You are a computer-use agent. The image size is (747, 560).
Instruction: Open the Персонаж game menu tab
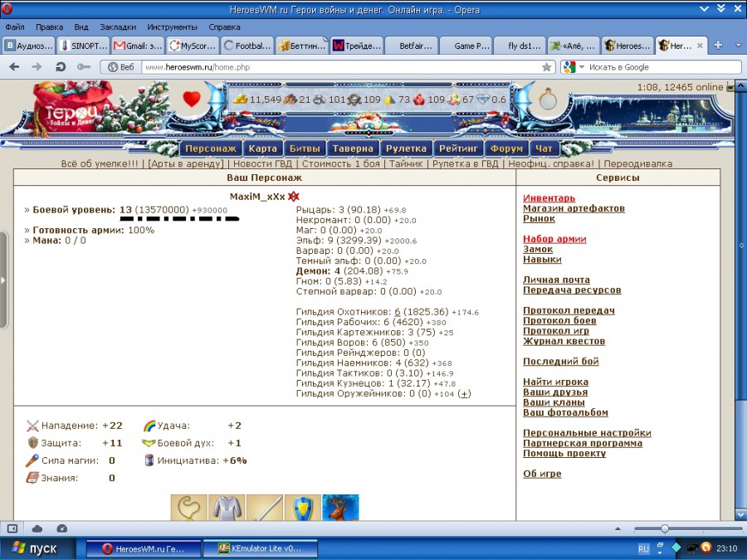tap(211, 149)
